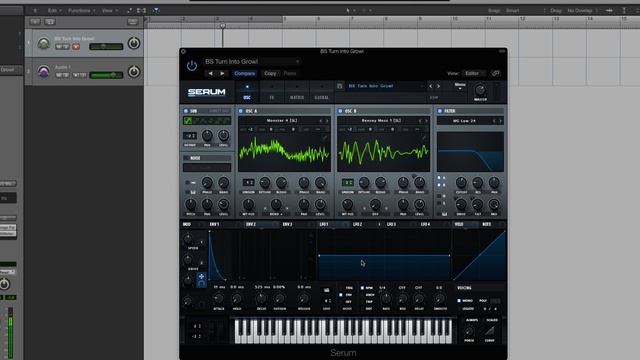Viewport: 640px width, 360px height.
Task: Adjust the MASTER volume knob
Action: click(x=480, y=90)
